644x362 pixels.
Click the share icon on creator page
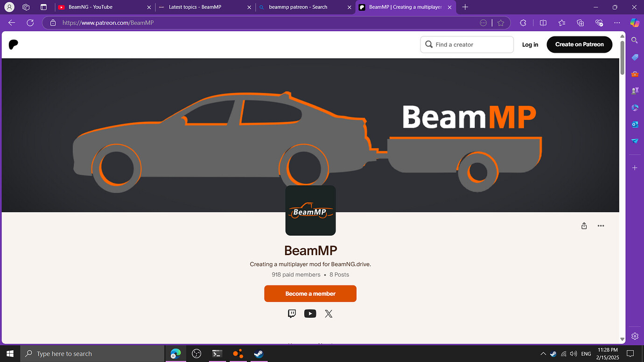(584, 226)
